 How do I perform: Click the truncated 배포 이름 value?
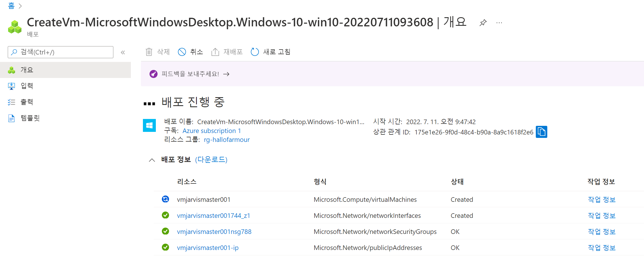281,122
